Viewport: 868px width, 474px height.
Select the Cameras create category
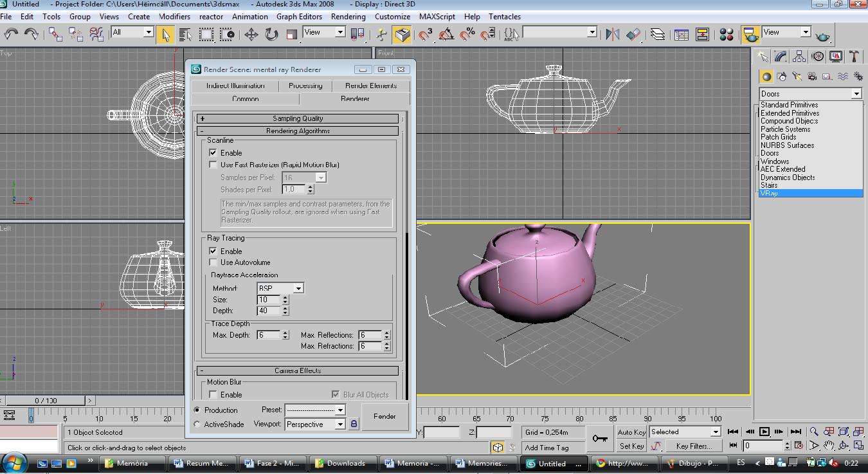[x=812, y=77]
